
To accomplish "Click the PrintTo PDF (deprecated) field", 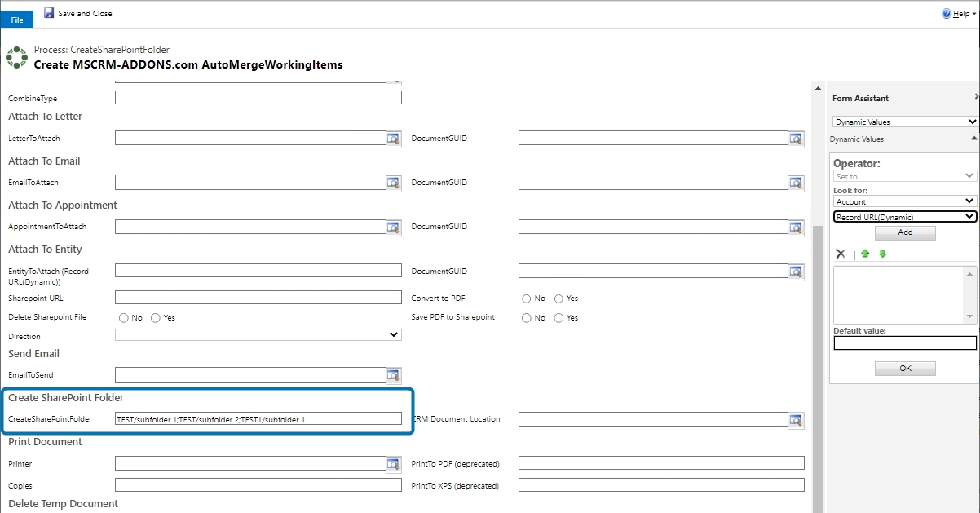I will 661,463.
